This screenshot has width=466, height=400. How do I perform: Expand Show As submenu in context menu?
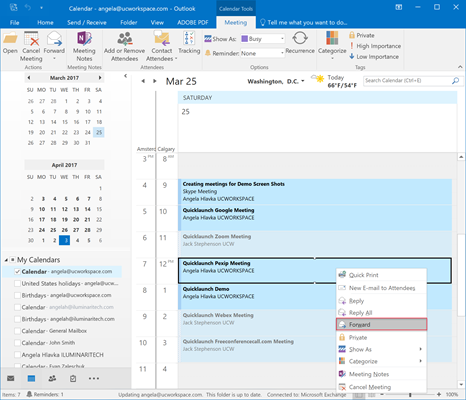point(421,349)
